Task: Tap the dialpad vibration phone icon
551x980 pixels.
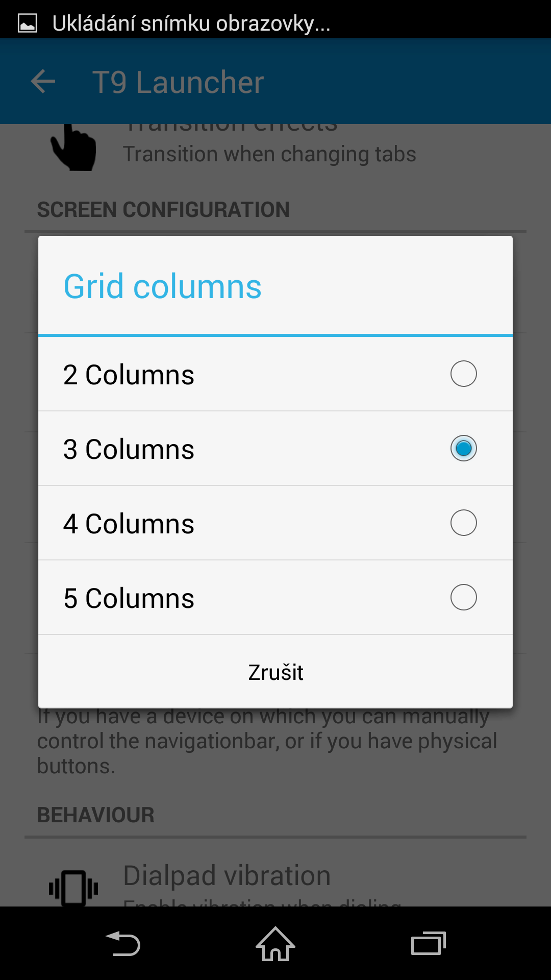Action: coord(73,888)
